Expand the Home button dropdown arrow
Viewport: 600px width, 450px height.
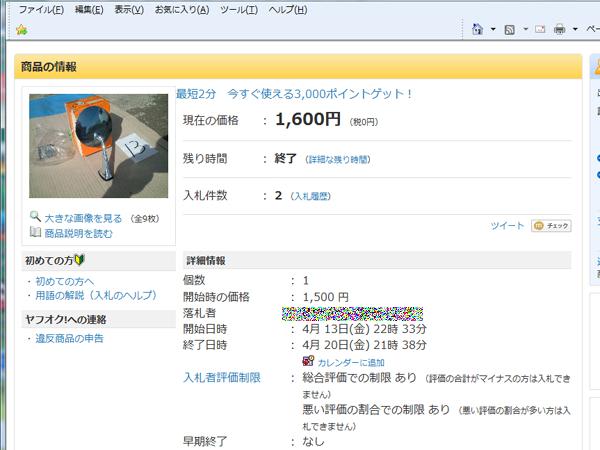pyautogui.click(x=493, y=29)
